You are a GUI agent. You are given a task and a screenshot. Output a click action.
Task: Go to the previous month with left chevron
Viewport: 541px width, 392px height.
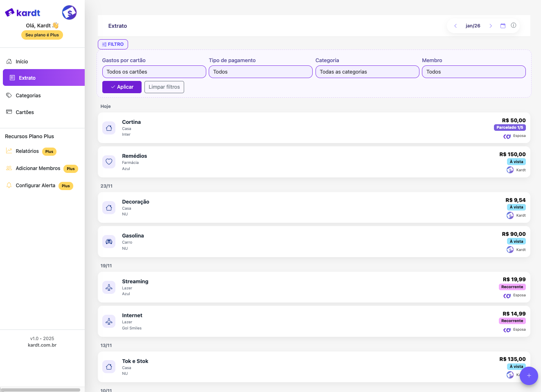pos(455,26)
